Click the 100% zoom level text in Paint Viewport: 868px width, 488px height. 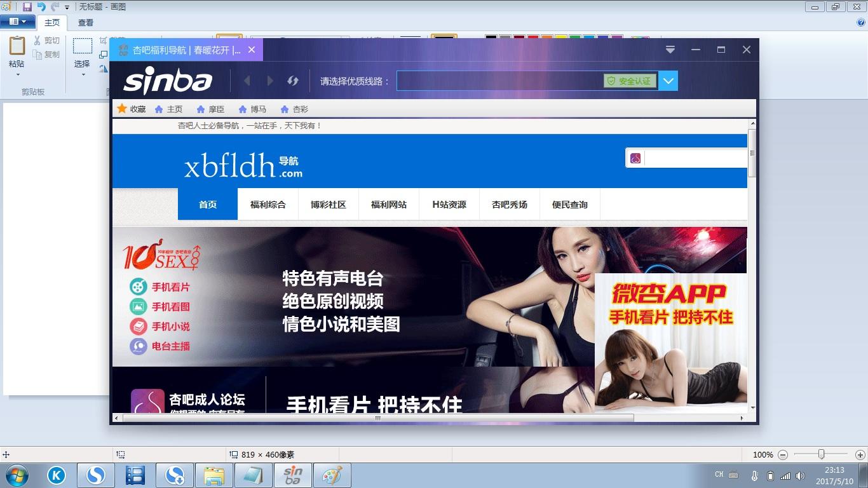(x=763, y=455)
